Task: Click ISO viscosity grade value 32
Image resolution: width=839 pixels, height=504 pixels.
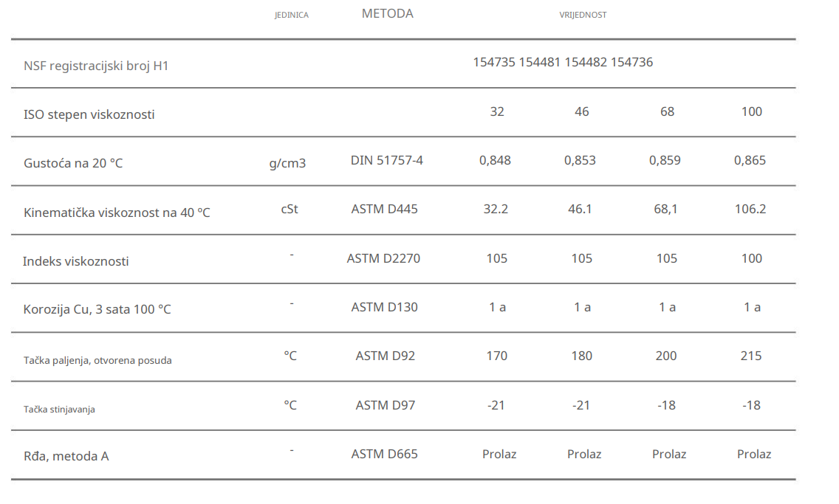Action: (x=497, y=112)
